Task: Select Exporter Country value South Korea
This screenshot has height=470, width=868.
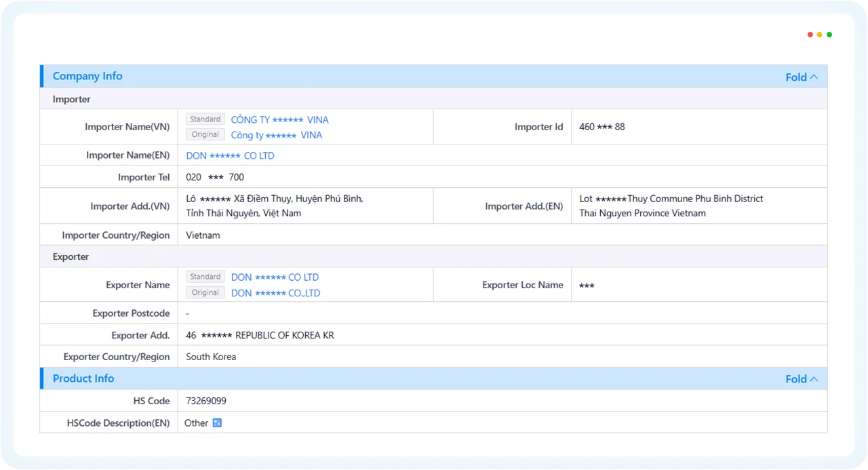Action: (211, 357)
